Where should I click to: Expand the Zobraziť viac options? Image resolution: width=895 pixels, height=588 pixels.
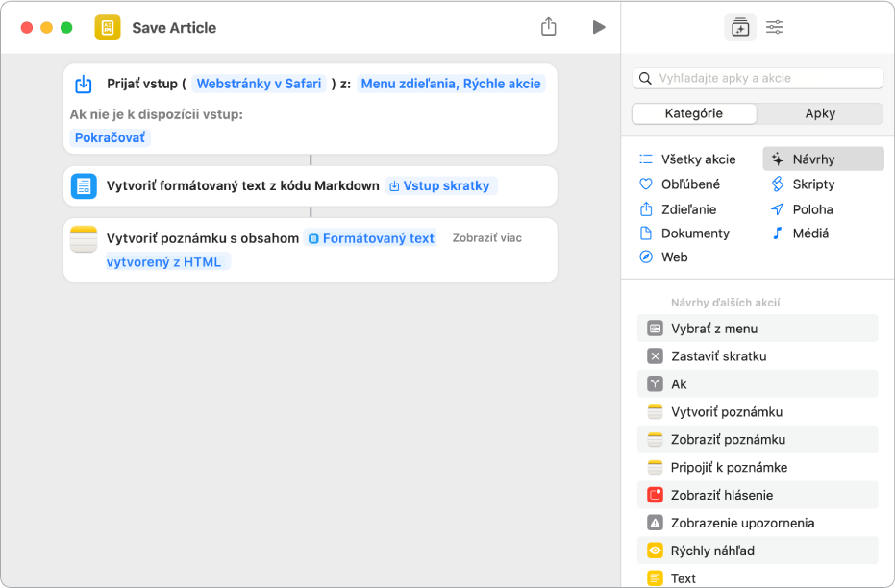pos(486,238)
